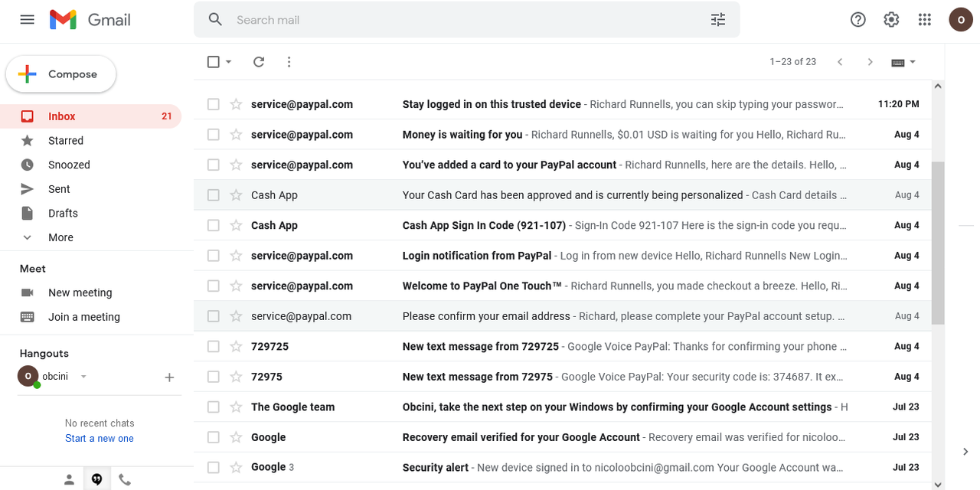Open the Support help icon
This screenshot has height=490, width=980.
pos(858,20)
